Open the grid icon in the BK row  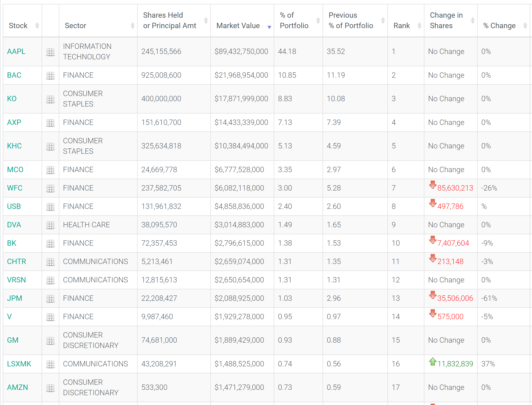pyautogui.click(x=50, y=244)
